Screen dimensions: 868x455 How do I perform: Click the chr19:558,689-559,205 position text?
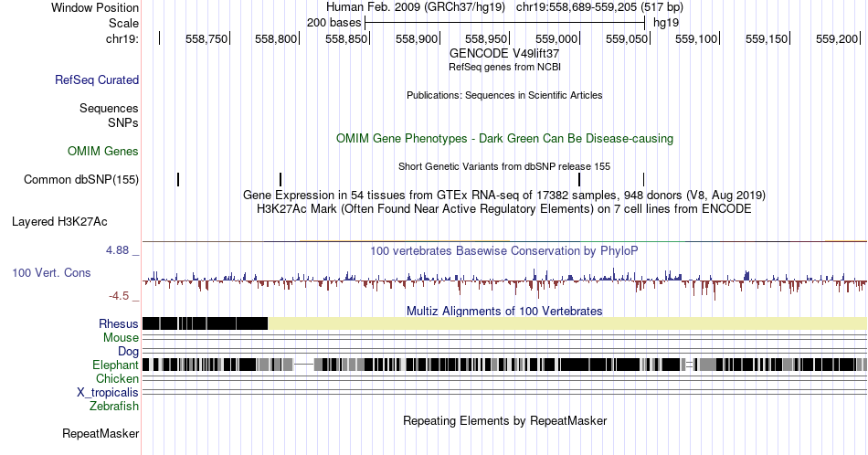(599, 7)
